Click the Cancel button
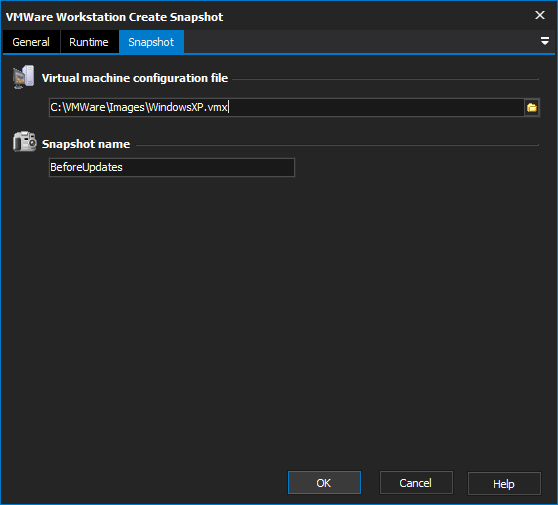This screenshot has height=505, width=558. coord(416,483)
